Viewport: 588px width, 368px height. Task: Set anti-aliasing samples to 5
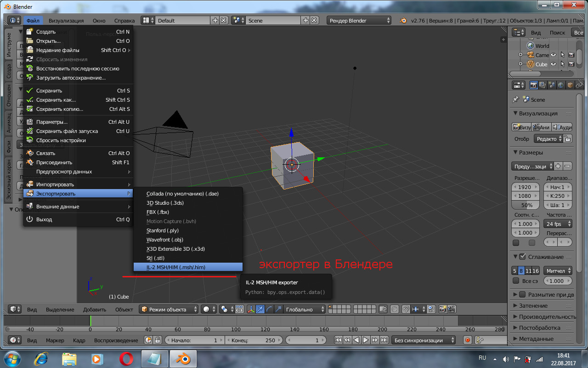[514, 271]
